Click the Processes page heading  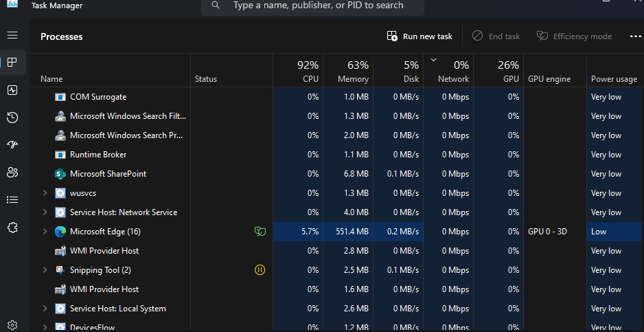(x=62, y=36)
